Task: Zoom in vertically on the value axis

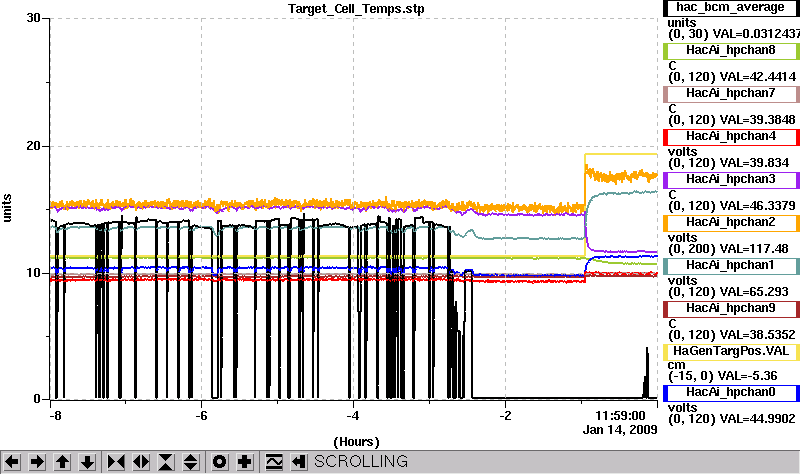Action: coord(166,462)
